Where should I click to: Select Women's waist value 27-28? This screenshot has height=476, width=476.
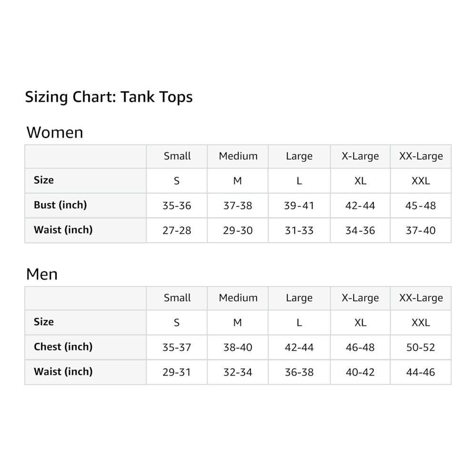[177, 230]
